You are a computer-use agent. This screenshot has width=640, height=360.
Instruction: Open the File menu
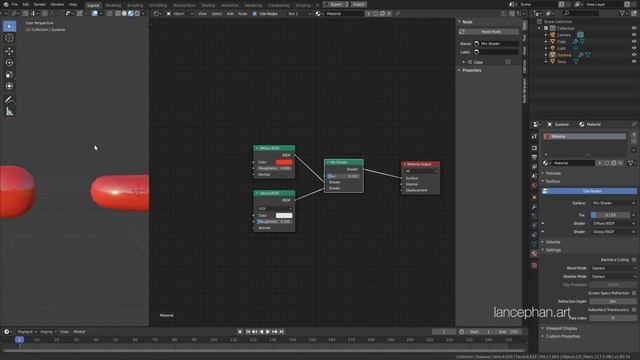pos(15,4)
